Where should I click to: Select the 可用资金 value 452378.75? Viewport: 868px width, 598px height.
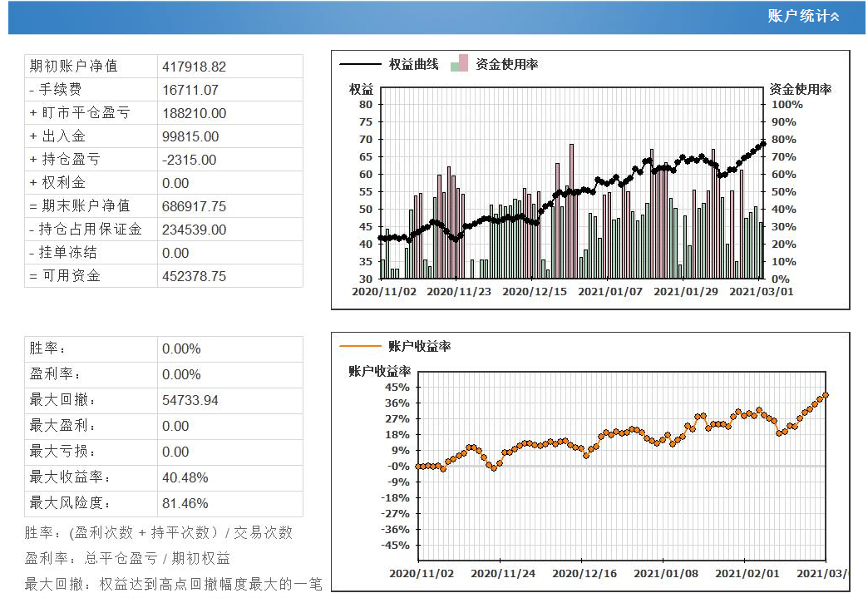[195, 276]
